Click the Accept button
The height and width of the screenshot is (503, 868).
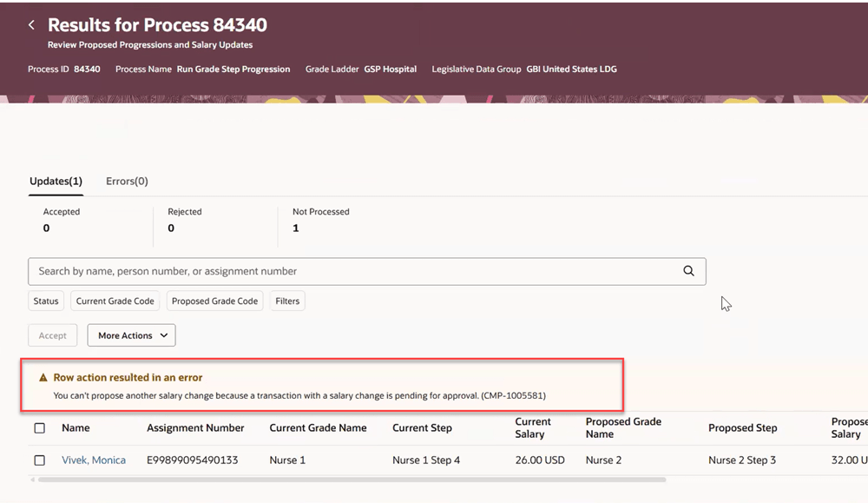click(52, 334)
